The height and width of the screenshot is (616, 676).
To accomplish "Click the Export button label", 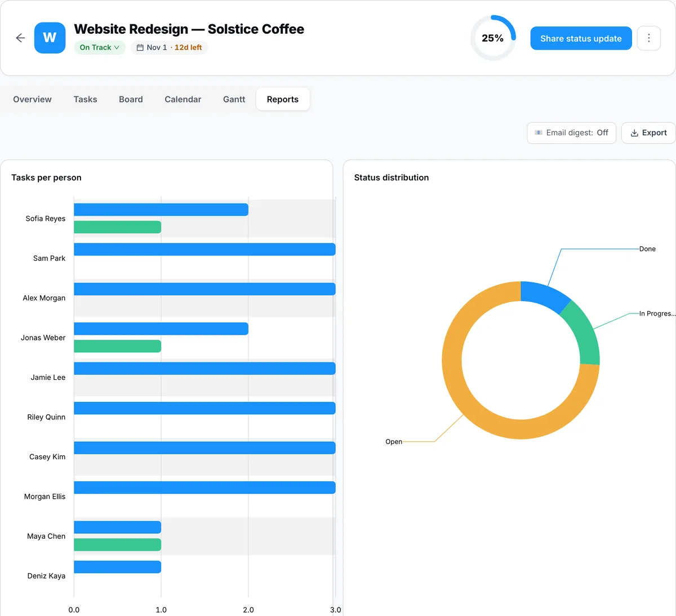I will point(654,133).
